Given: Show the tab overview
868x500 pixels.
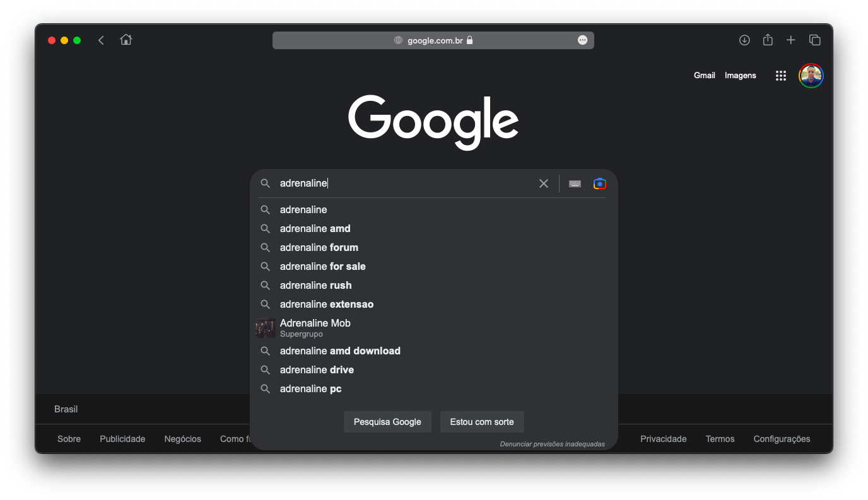Looking at the screenshot, I should tap(815, 40).
